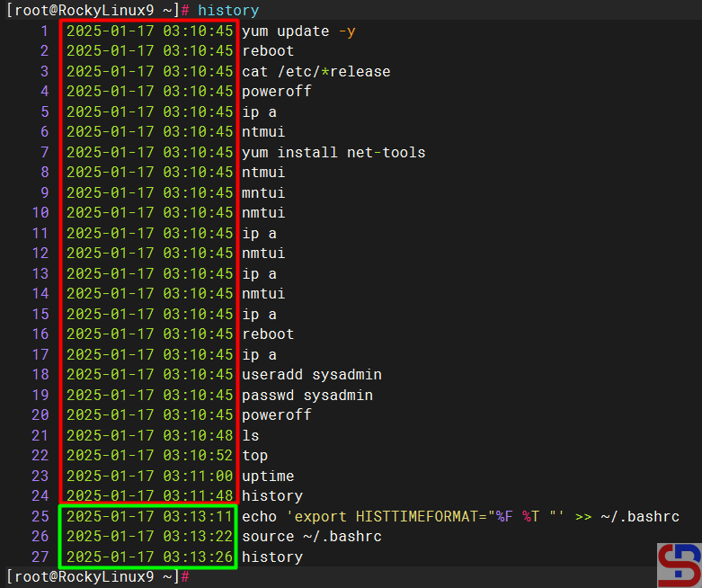Click the 'useradd sysadmin' command

312,374
